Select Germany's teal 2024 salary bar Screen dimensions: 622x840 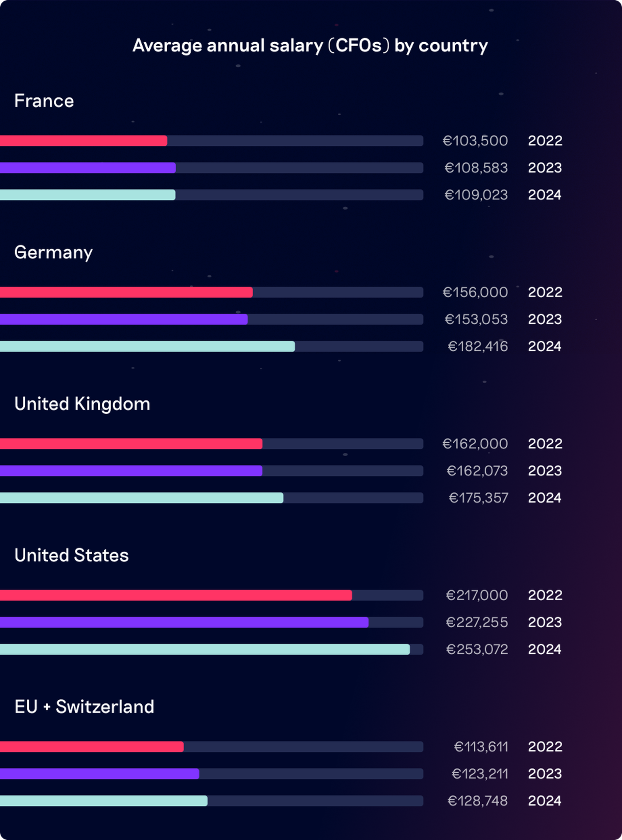pyautogui.click(x=147, y=346)
